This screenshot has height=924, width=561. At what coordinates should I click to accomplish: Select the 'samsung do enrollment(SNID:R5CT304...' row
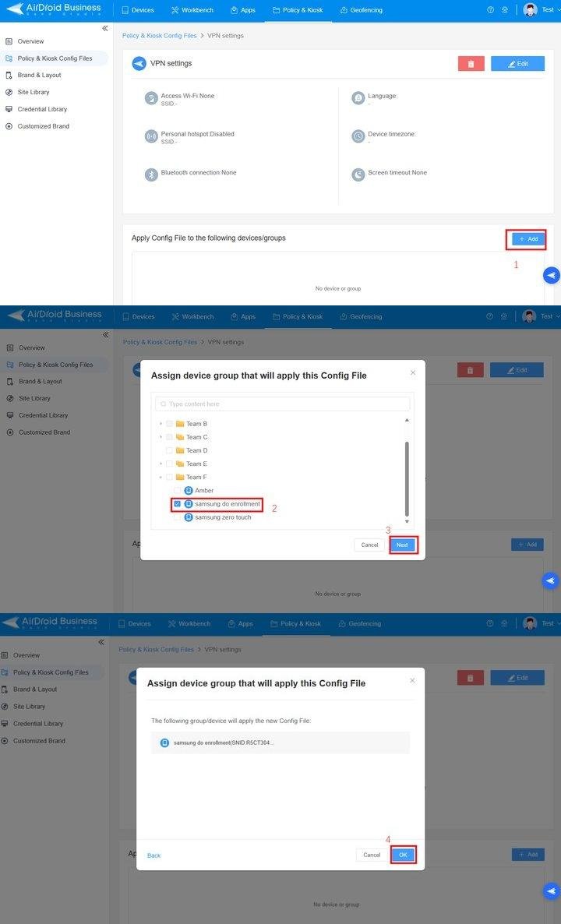[x=280, y=742]
